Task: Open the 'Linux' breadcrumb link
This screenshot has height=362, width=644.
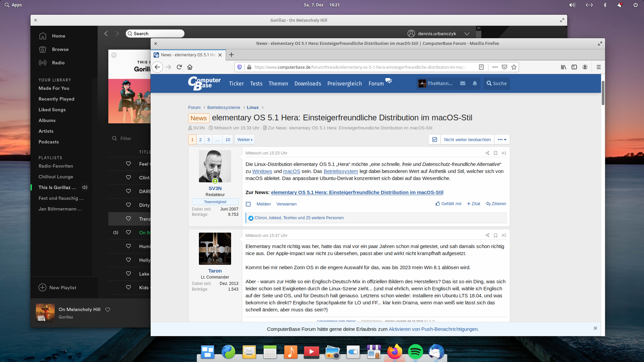Action: (x=253, y=107)
